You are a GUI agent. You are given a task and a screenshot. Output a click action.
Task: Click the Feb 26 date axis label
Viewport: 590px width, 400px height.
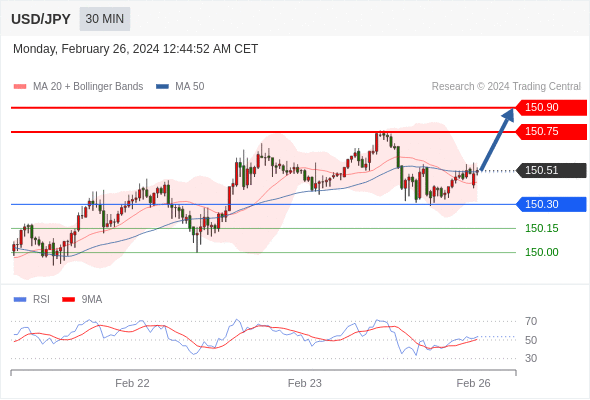473,383
